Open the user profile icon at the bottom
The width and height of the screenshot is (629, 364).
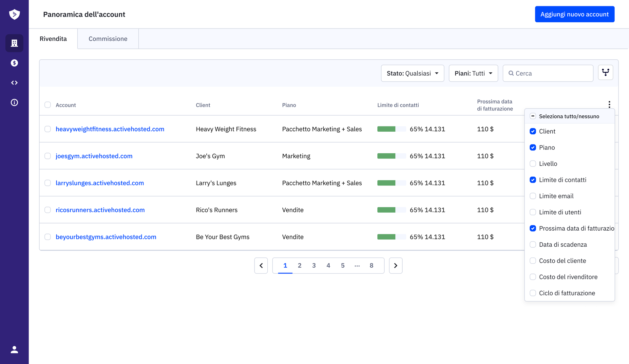point(14,350)
